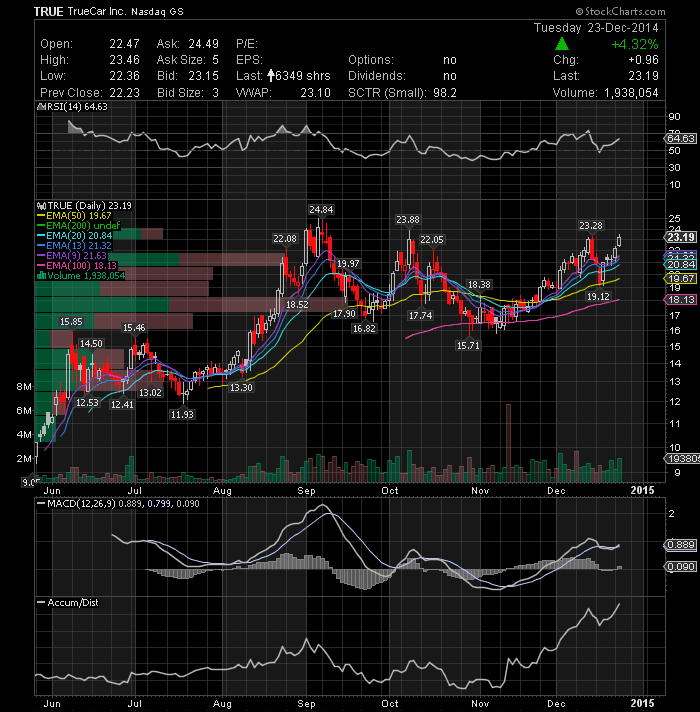Image resolution: width=700 pixels, height=712 pixels.
Task: Click the RSI(14) indicator legend icon
Action: [x=41, y=107]
